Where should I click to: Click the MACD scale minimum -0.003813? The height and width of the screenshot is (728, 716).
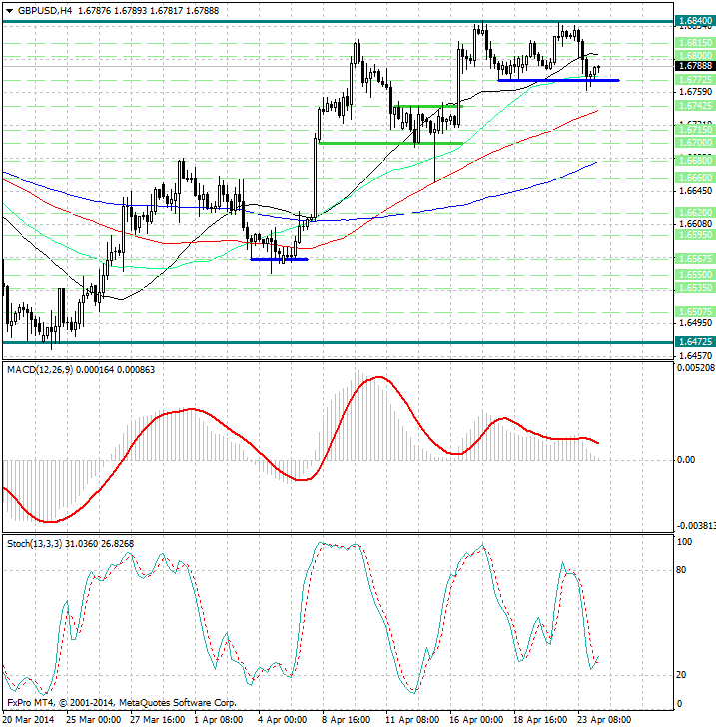pyautogui.click(x=696, y=526)
